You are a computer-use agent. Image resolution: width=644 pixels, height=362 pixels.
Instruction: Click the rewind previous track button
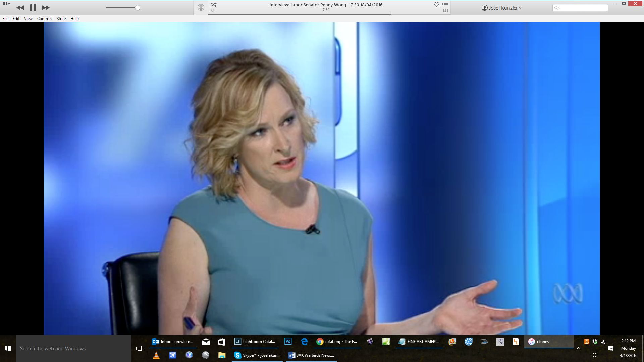coord(20,8)
